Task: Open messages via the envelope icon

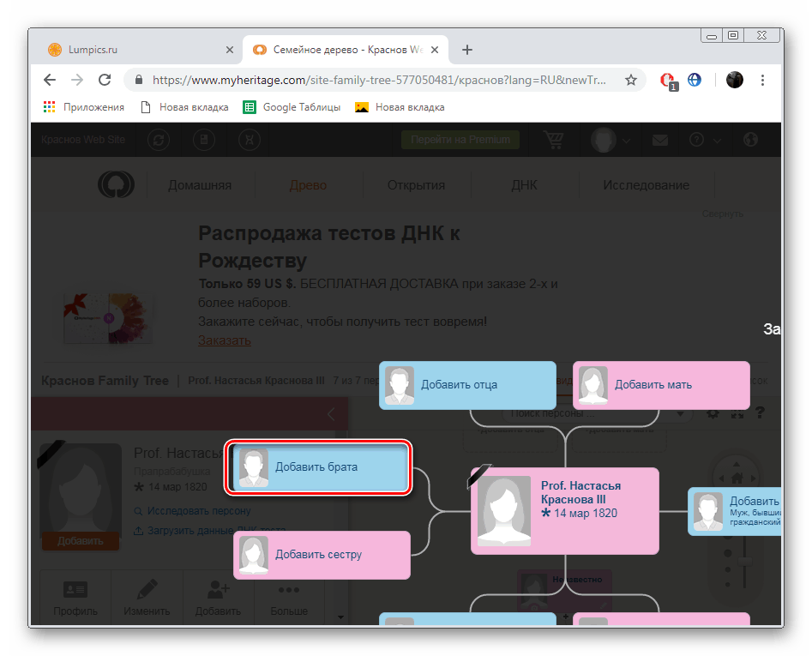Action: (659, 139)
